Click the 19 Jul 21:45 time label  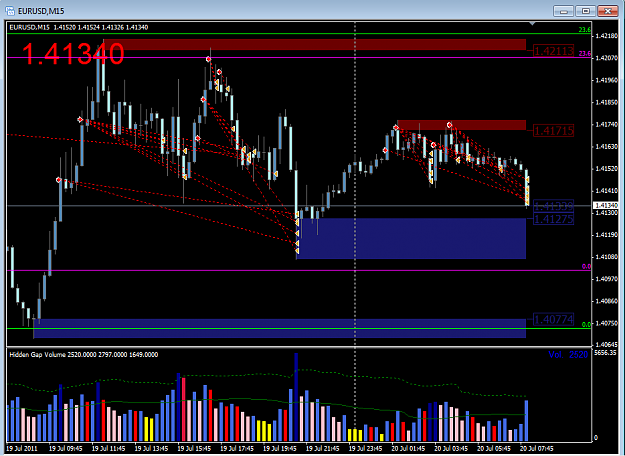(322, 448)
